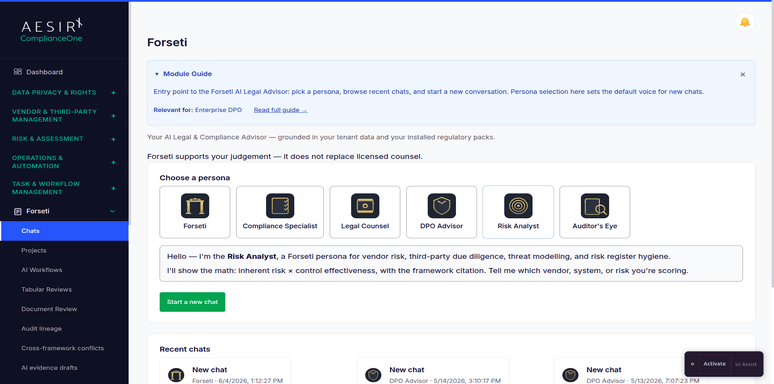Screen dimensions: 774x384
Task: Open the DPO Advisor 5/14/2026 New chat
Action: click(x=432, y=371)
